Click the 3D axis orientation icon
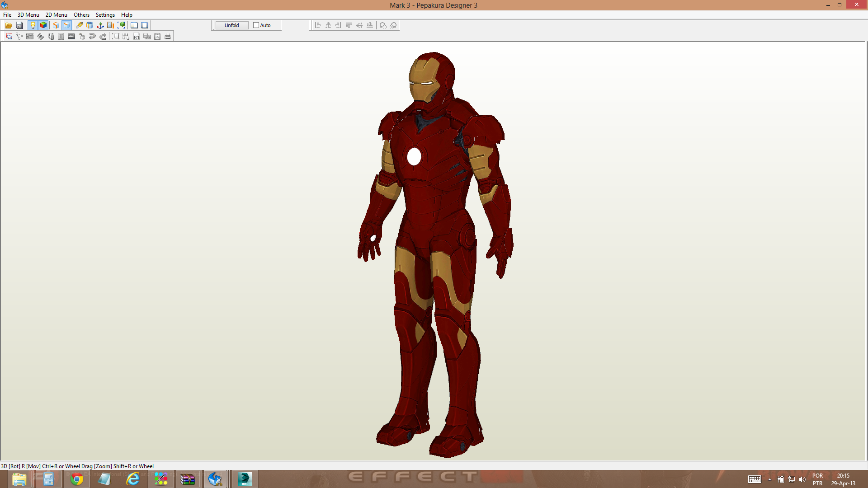Image resolution: width=868 pixels, height=488 pixels. coord(100,25)
